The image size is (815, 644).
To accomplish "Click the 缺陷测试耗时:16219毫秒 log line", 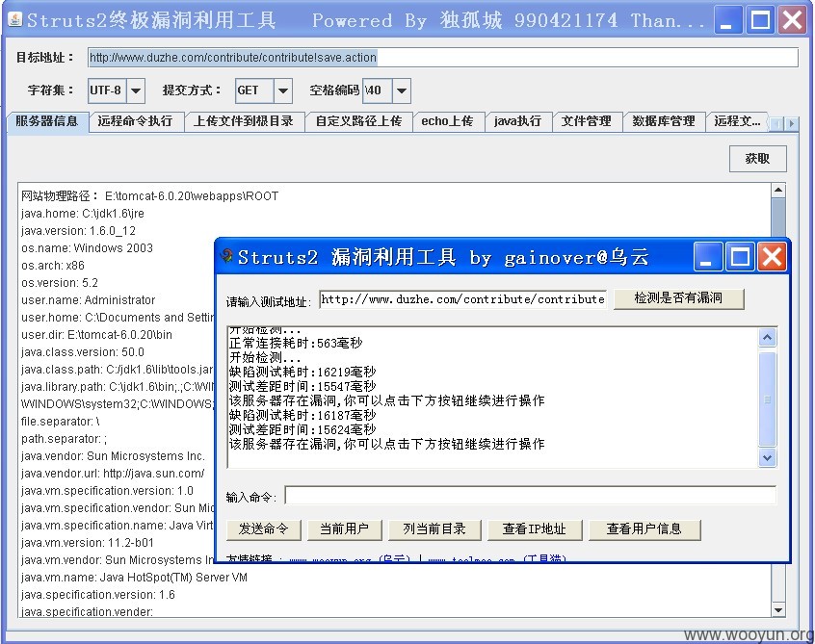I will pyautogui.click(x=302, y=372).
